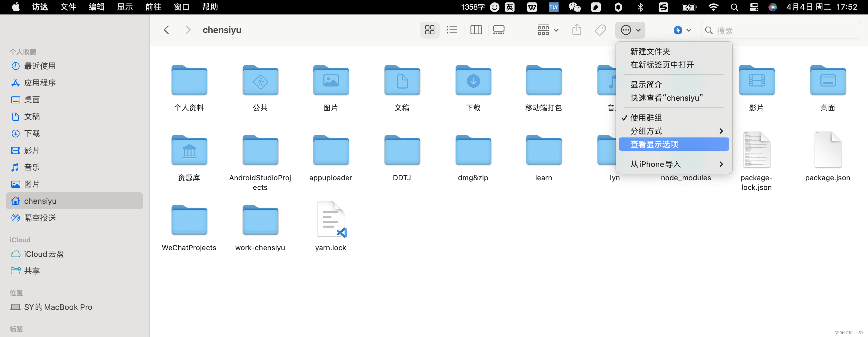Select the yarn.lock file
The image size is (868, 337).
(331, 219)
